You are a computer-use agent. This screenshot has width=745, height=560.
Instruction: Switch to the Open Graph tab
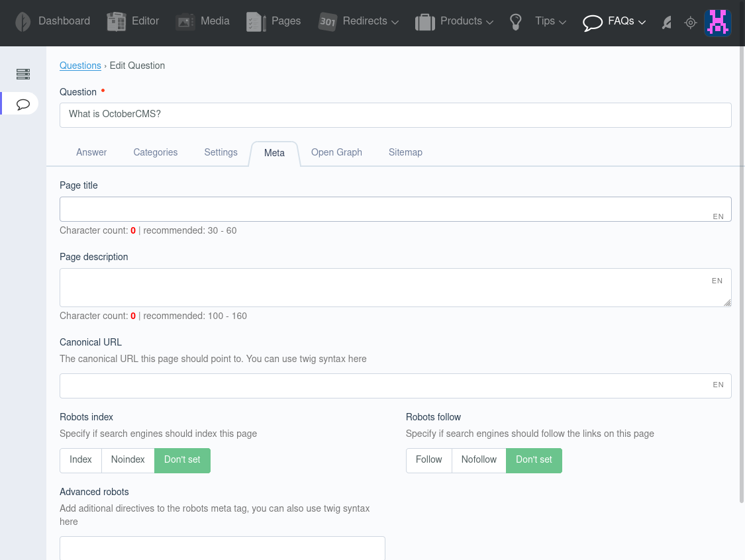point(336,152)
